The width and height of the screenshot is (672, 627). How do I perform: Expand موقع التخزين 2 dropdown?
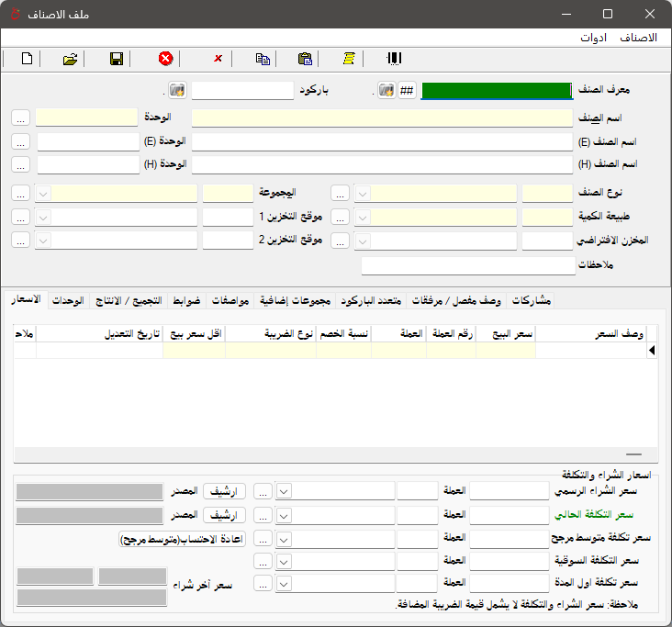click(x=43, y=241)
